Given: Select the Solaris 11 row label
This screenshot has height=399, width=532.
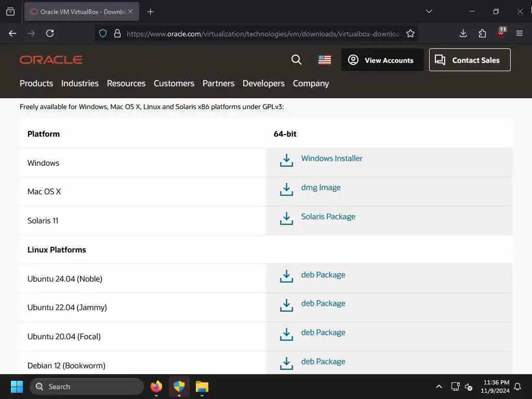Looking at the screenshot, I should coord(43,220).
